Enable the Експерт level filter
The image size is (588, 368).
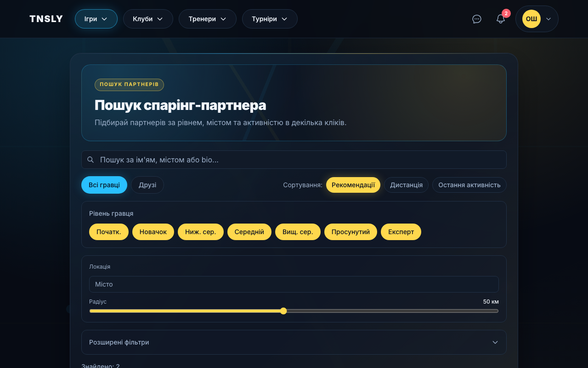tap(401, 232)
